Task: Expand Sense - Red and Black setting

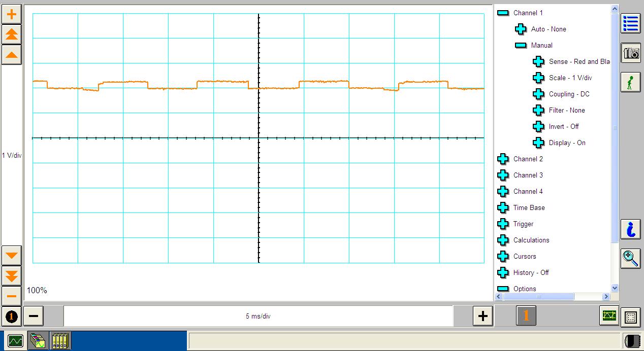Action: coord(538,61)
